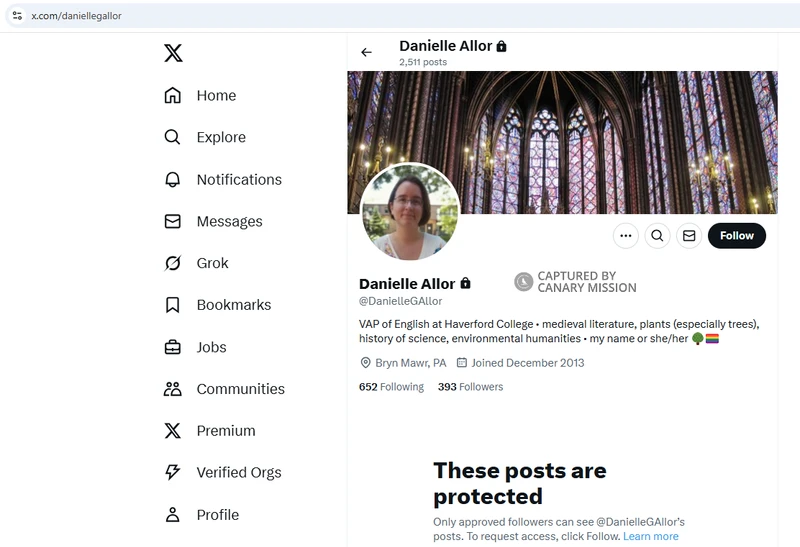This screenshot has height=547, width=800.
Task: Click the circular profile photo
Action: point(408,212)
